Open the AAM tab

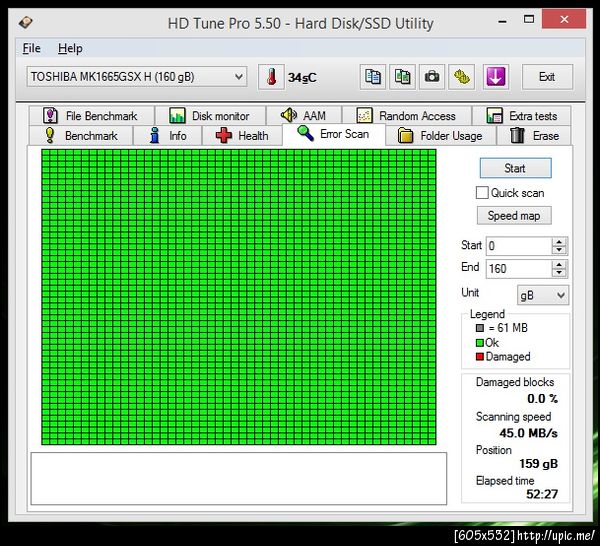[x=304, y=116]
